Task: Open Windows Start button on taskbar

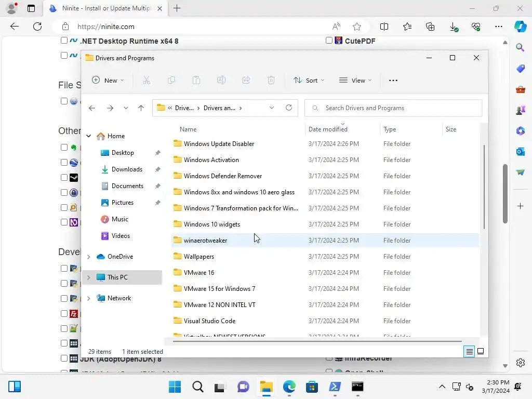Action: (x=175, y=387)
